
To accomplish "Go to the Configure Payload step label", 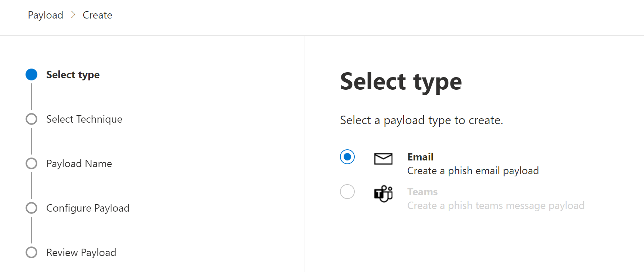I will tap(88, 208).
